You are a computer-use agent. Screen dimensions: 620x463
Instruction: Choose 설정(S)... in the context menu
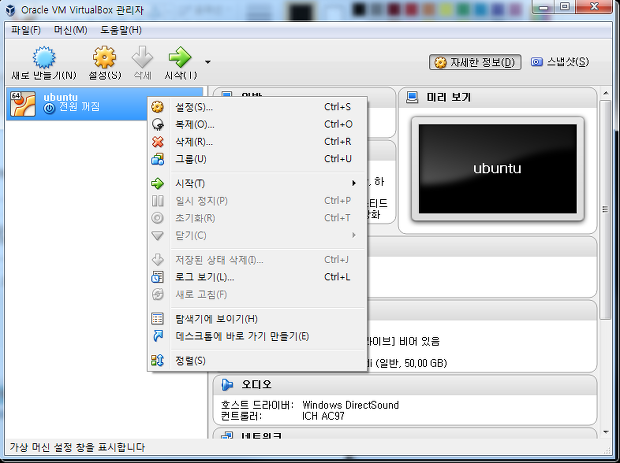coord(257,107)
